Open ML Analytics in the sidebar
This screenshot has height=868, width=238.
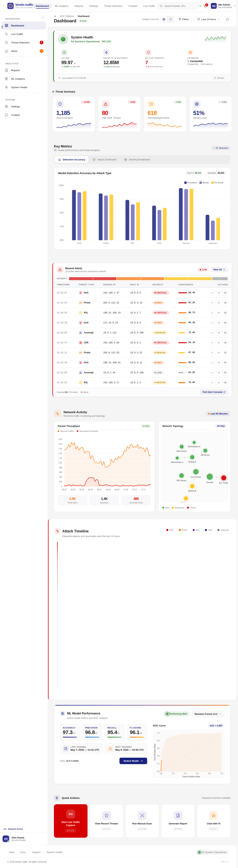(x=24, y=79)
